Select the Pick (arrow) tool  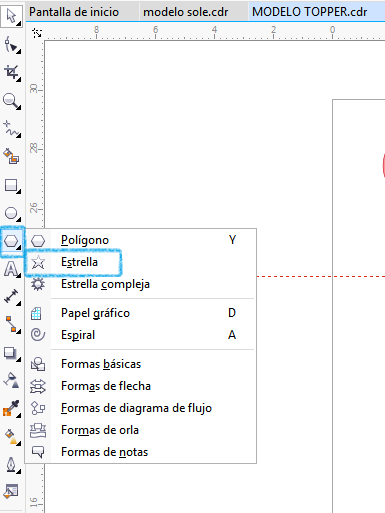click(12, 16)
